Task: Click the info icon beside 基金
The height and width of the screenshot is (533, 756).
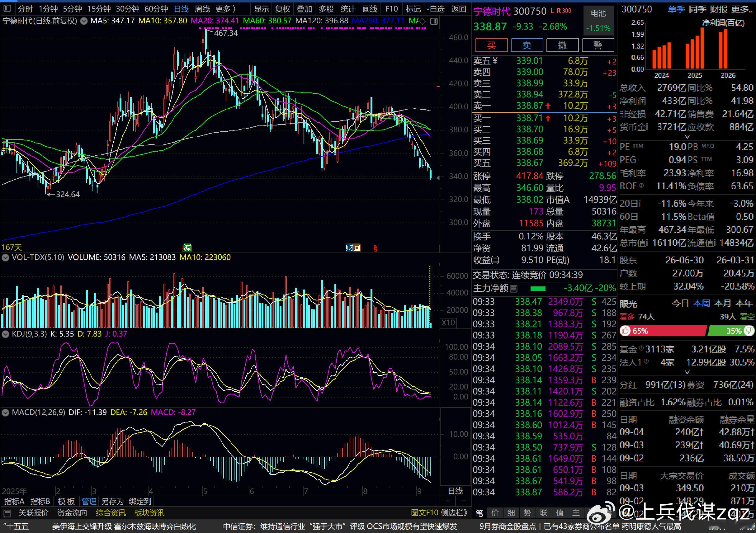Action: click(641, 348)
